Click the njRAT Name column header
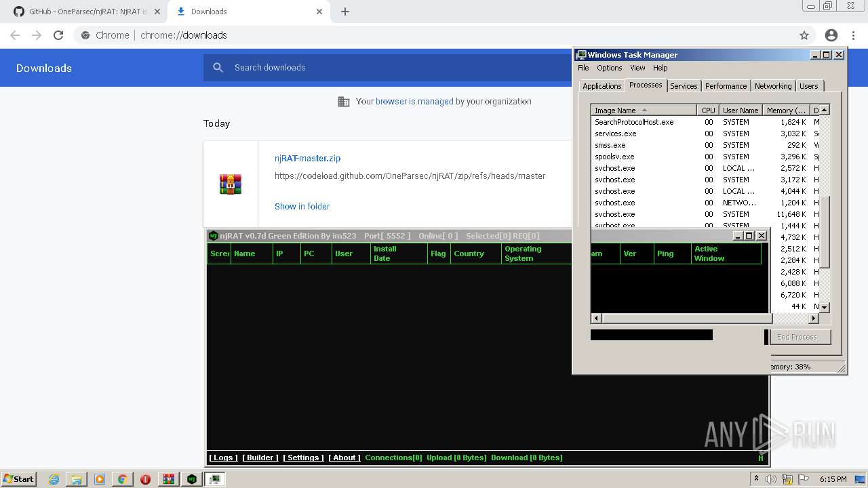 click(252, 253)
